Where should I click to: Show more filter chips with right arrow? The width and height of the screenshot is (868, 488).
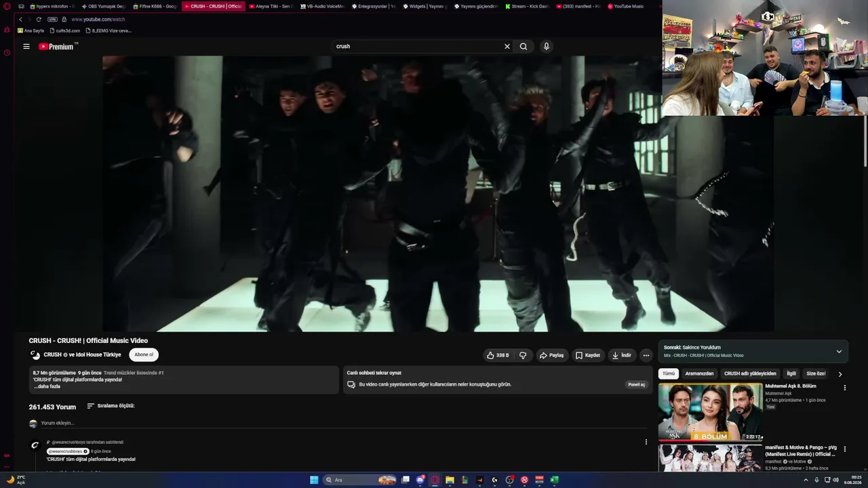click(840, 374)
